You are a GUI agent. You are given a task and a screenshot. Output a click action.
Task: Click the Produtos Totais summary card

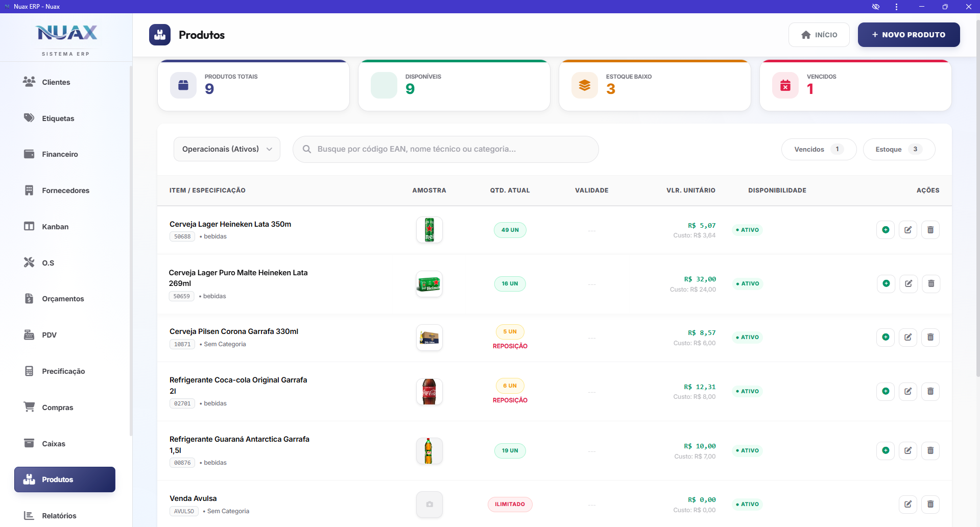click(x=253, y=85)
